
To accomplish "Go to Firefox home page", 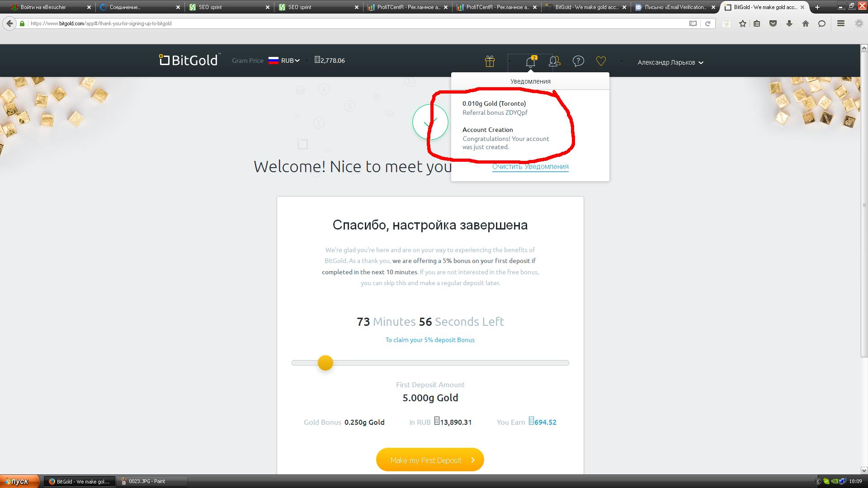I will pos(806,23).
